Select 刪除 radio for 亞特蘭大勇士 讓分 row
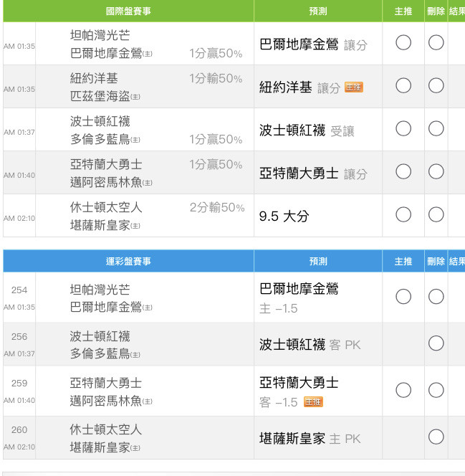Screen dimensions: 465x476 pyautogui.click(x=436, y=172)
